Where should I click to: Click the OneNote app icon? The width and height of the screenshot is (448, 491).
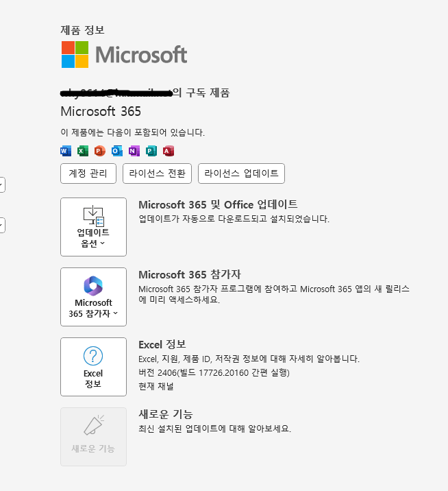tap(134, 151)
